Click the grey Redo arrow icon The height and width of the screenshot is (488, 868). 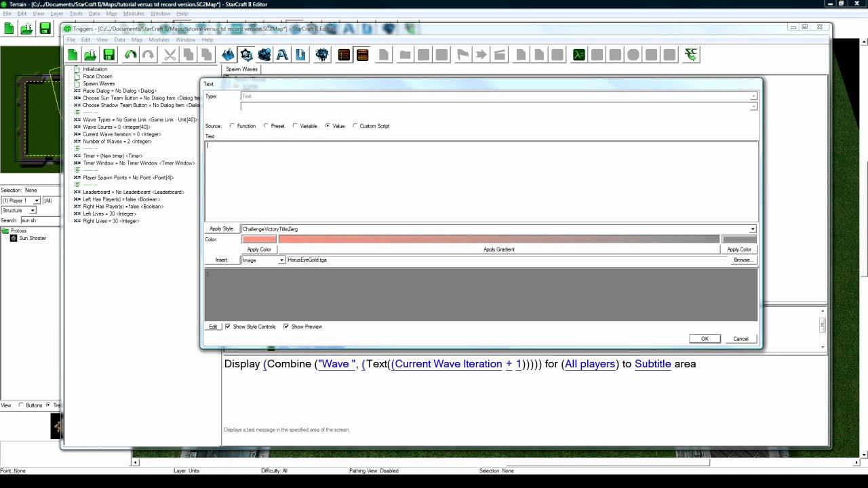[148, 55]
